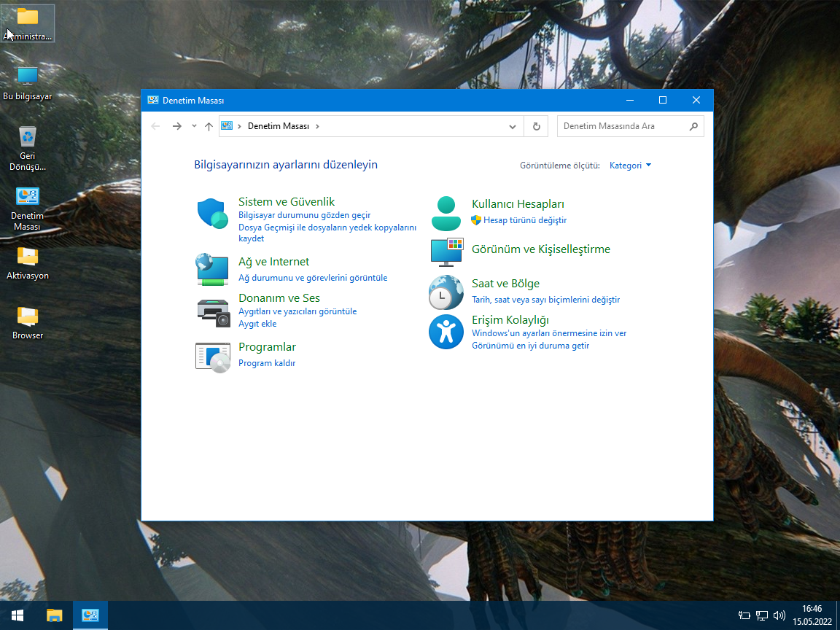
Task: Click Aygıt ekle link
Action: [x=257, y=324]
